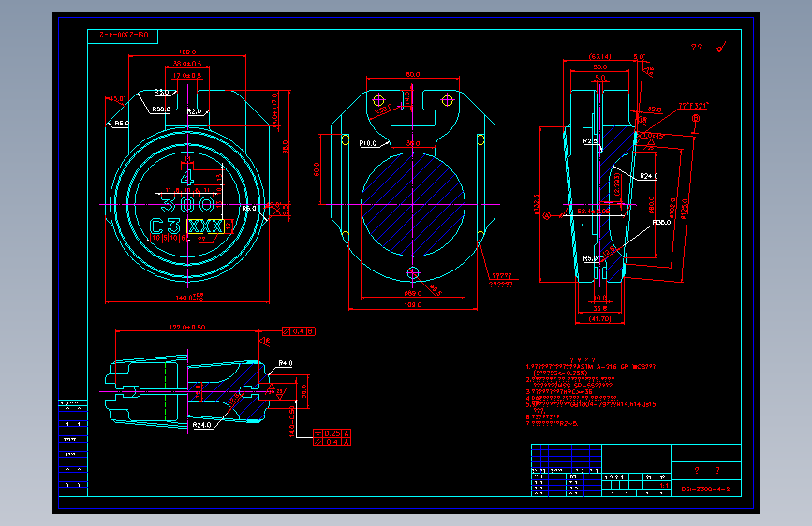Click the 17.0±0.5 slot dimension
Viewport: 812px width, 526px height.
click(187, 76)
